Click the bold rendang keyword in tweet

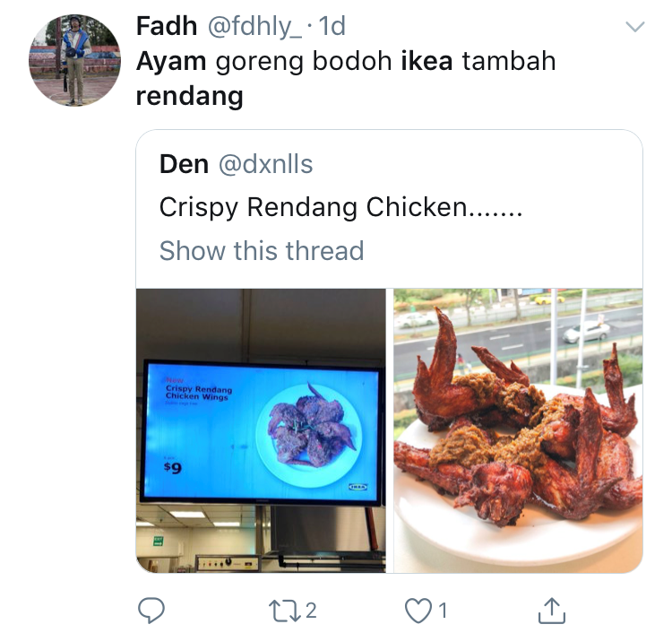pyautogui.click(x=189, y=97)
